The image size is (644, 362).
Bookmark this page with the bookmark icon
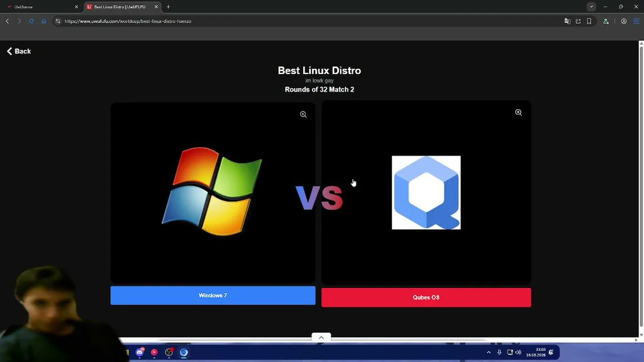pos(589,21)
